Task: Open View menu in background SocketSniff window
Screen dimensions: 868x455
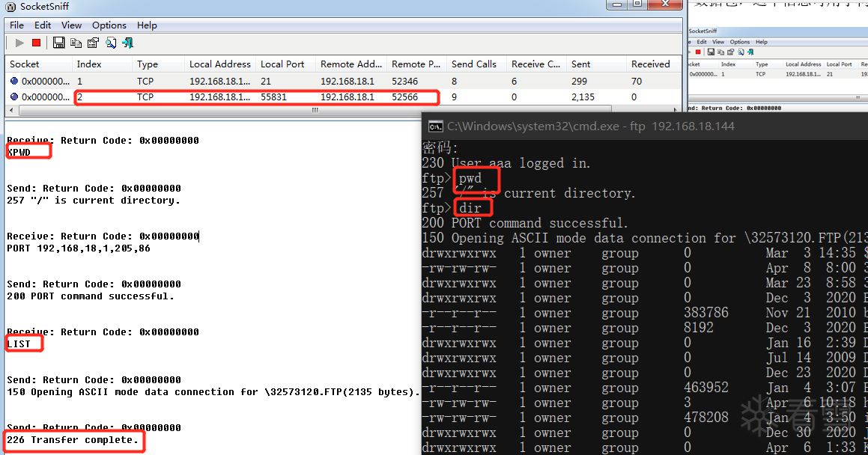Action: click(718, 42)
